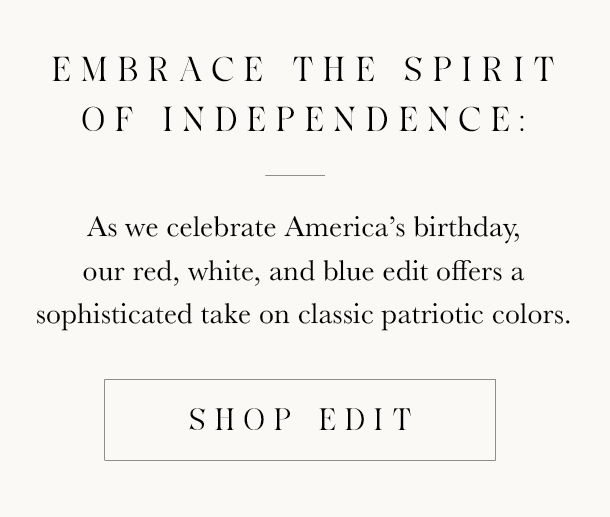The width and height of the screenshot is (610, 517).
Task: Click the word "THE" in the heading
Action: (334, 69)
